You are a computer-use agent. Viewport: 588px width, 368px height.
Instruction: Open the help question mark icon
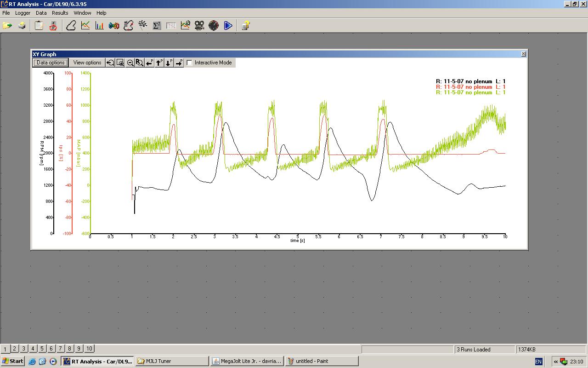tap(246, 26)
